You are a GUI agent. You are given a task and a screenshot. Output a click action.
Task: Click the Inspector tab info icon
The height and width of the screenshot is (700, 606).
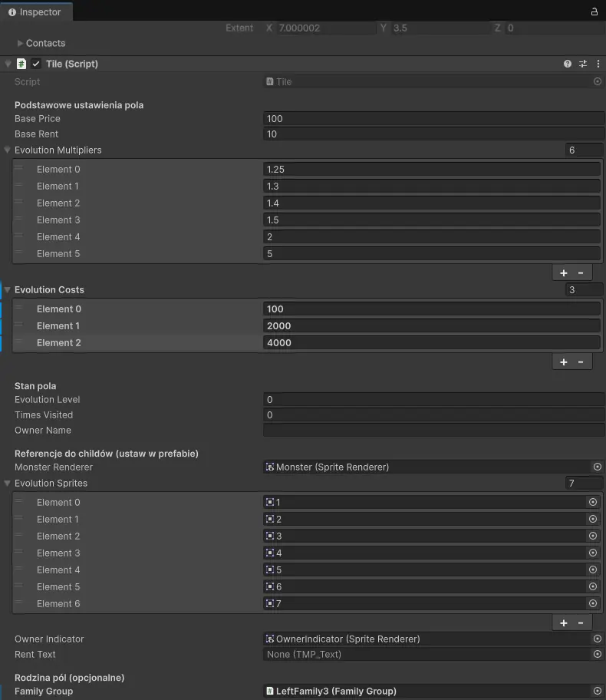tap(12, 12)
